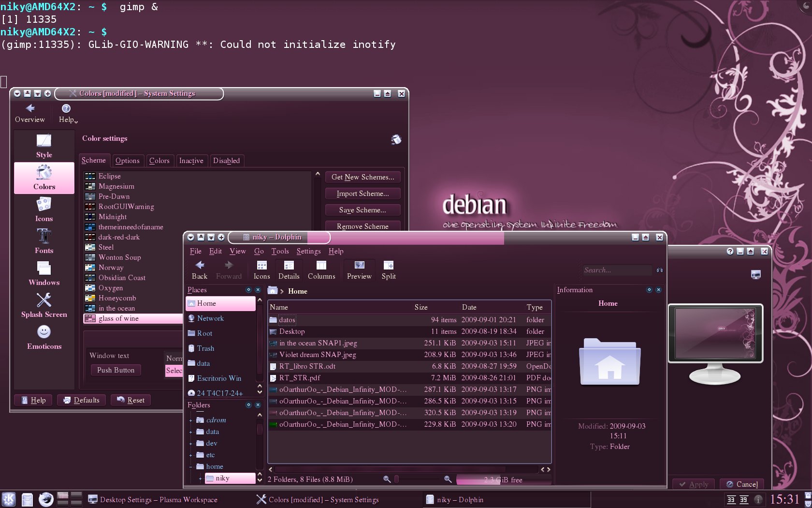Viewport: 812px width, 508px height.
Task: Open Help menu icon in System Settings
Action: point(66,108)
